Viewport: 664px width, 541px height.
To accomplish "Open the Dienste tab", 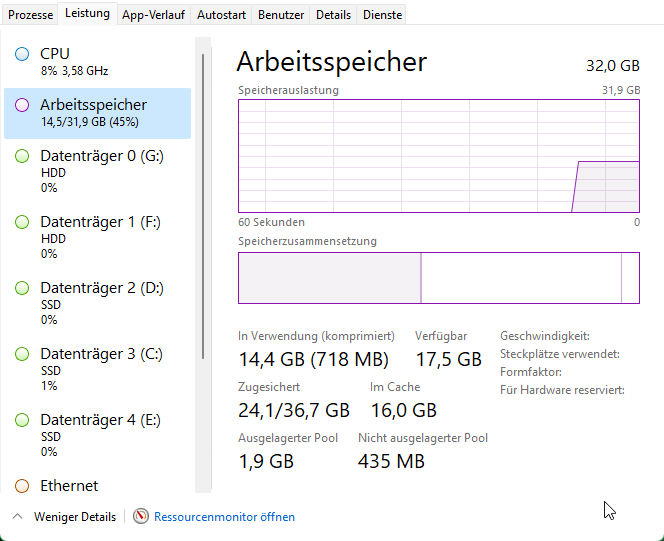I will point(382,15).
